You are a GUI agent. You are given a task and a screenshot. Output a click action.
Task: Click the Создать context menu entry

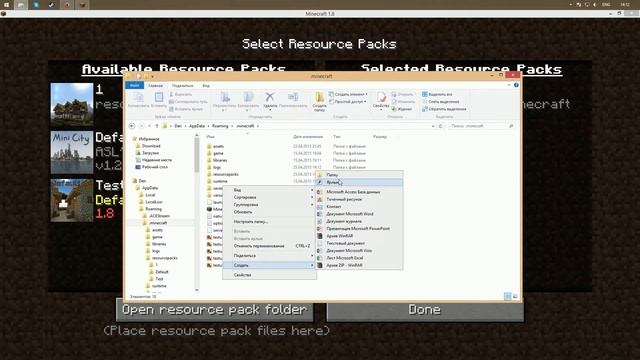(x=269, y=265)
